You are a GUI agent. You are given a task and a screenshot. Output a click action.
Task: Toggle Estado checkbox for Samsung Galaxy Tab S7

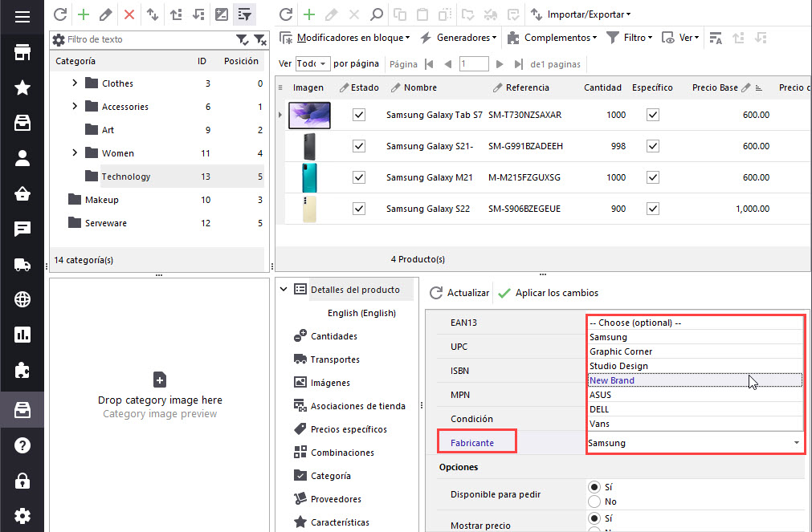coord(359,115)
